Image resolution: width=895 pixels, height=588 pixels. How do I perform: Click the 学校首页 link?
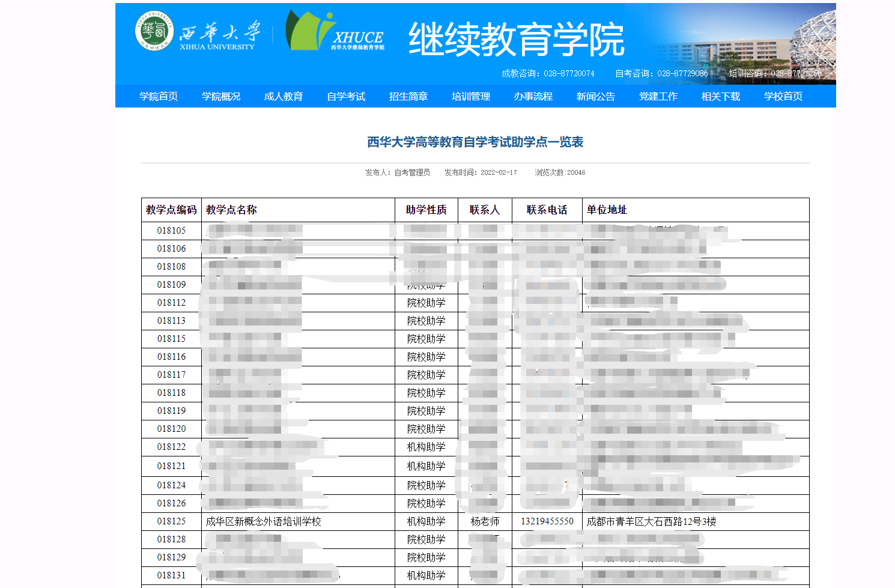pos(783,96)
